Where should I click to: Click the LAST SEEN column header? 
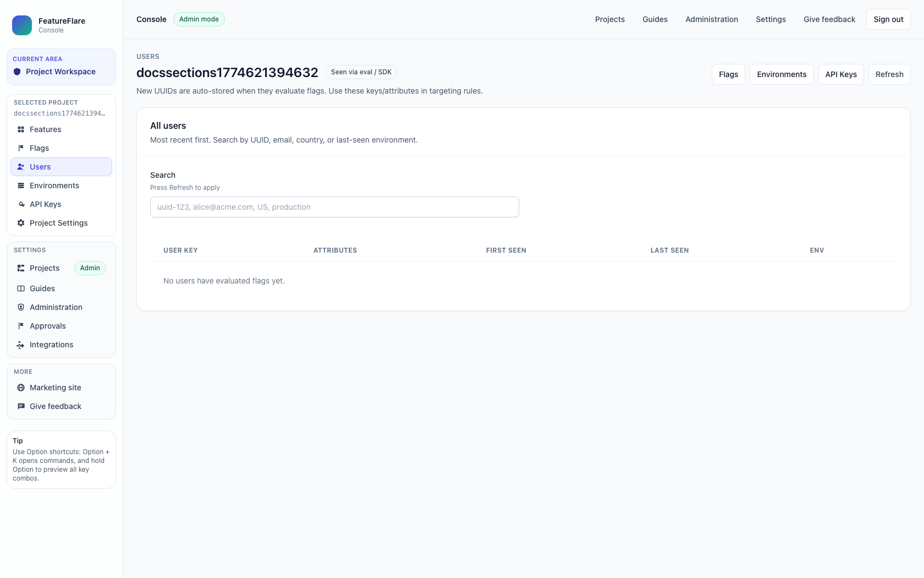pyautogui.click(x=669, y=250)
